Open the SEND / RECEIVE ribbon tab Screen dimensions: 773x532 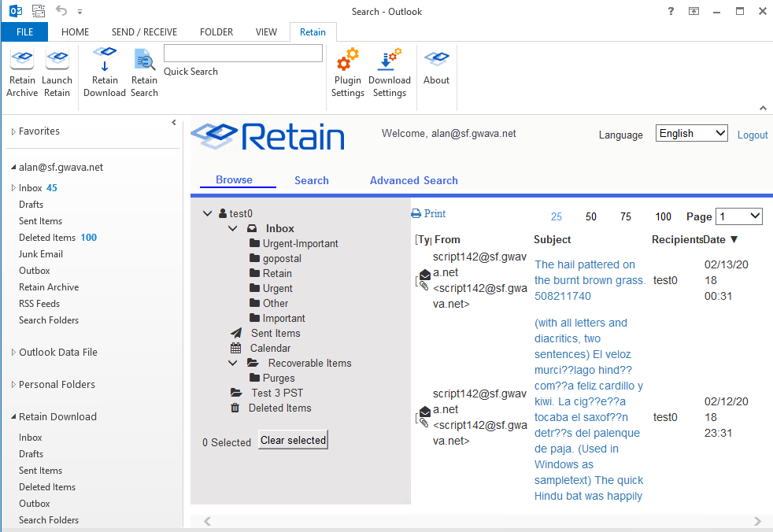pyautogui.click(x=144, y=32)
